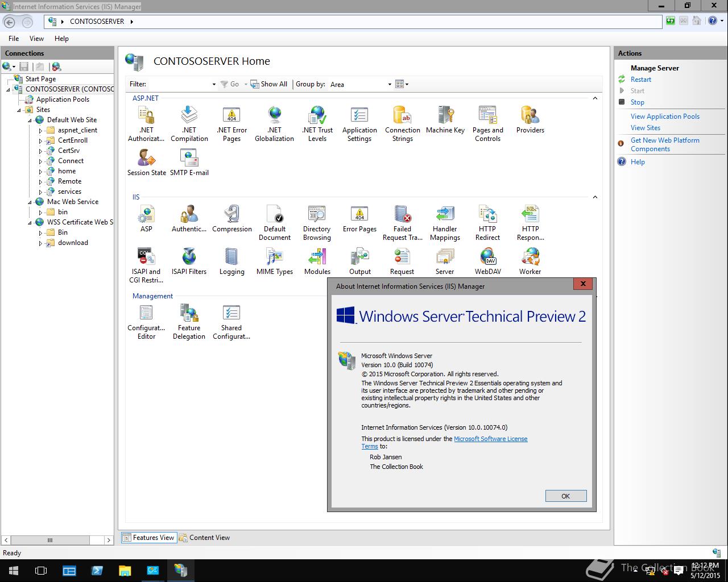Restart the server from Actions
This screenshot has width=728, height=582.
click(x=641, y=80)
